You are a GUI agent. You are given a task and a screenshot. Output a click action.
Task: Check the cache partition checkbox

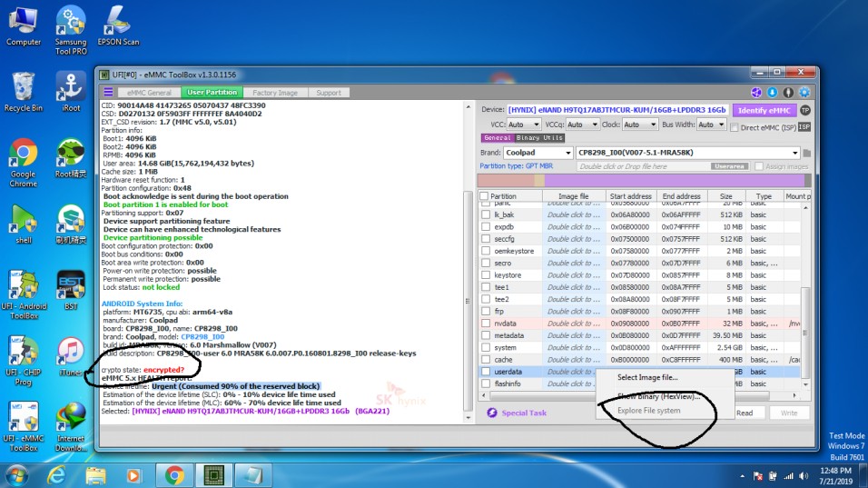[x=486, y=360]
